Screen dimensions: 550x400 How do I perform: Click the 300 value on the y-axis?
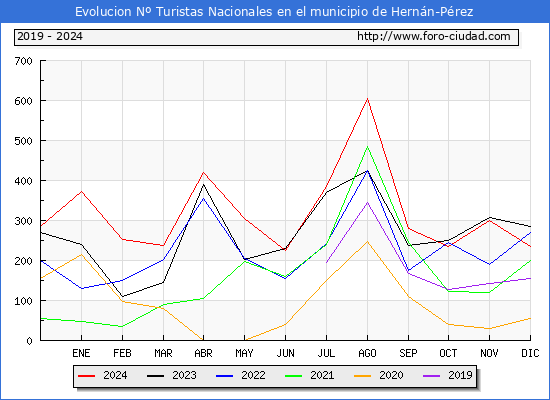click(x=23, y=221)
